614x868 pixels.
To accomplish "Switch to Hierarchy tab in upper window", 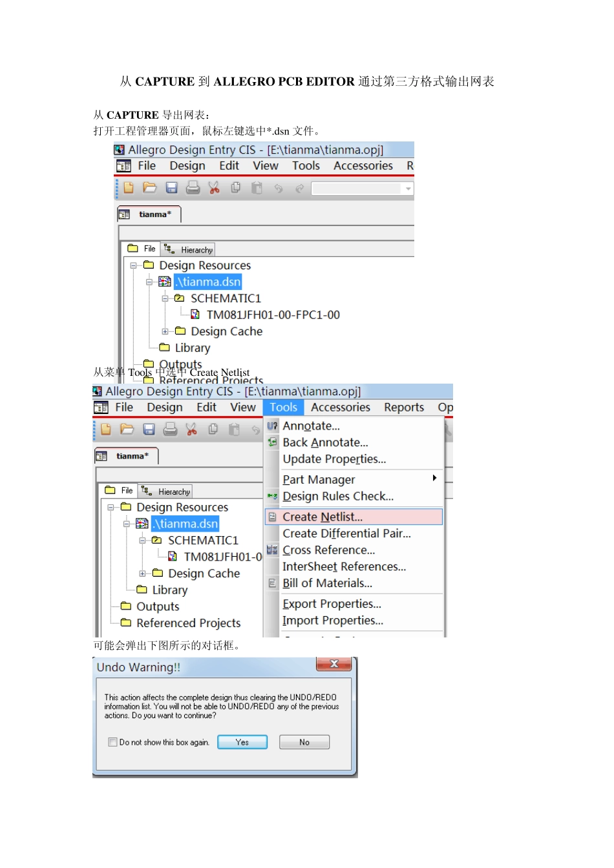I will click(188, 249).
